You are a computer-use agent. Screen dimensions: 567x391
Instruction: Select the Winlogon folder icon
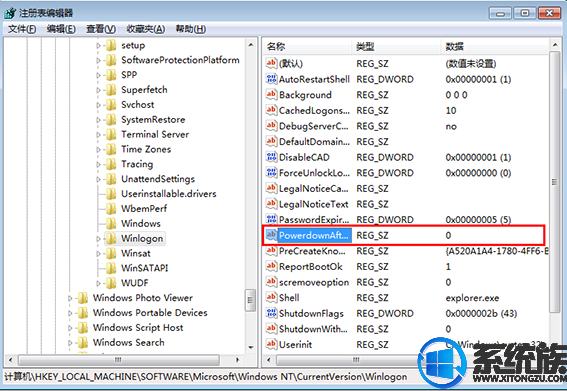click(x=111, y=238)
